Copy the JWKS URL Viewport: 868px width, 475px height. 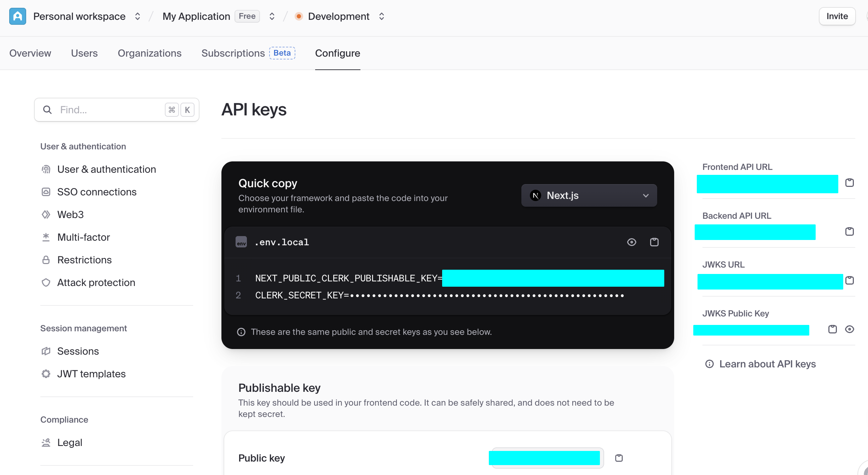click(849, 280)
